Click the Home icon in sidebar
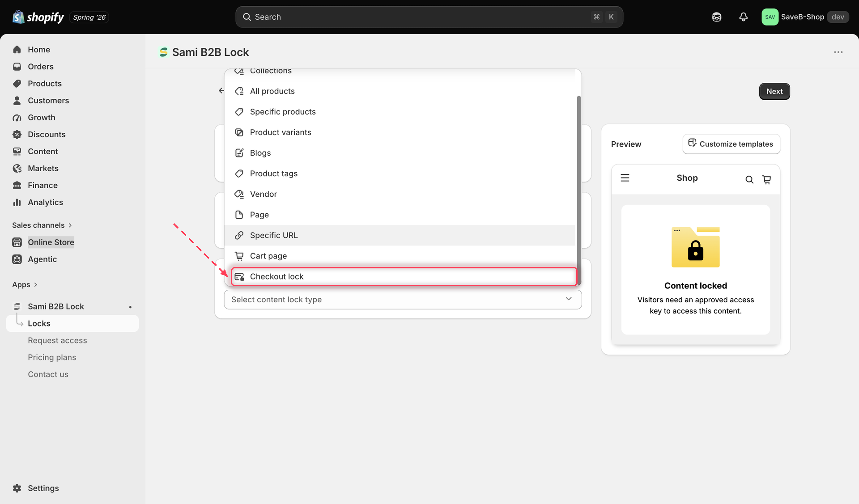859x504 pixels. (x=17, y=50)
